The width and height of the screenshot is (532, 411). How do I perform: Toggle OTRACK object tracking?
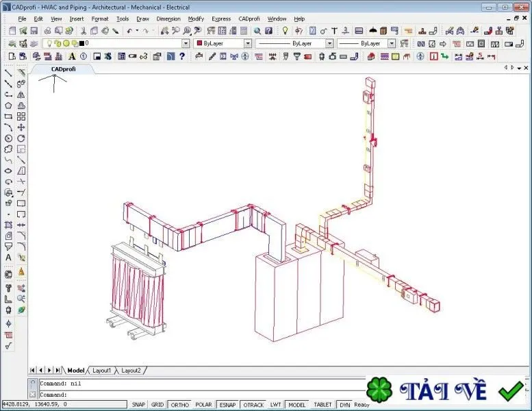click(x=253, y=405)
